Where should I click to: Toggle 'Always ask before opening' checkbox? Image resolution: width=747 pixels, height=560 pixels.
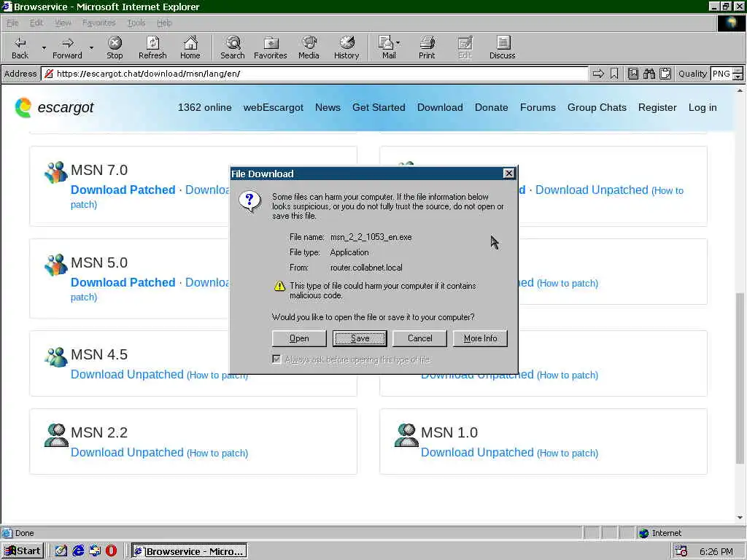(276, 359)
